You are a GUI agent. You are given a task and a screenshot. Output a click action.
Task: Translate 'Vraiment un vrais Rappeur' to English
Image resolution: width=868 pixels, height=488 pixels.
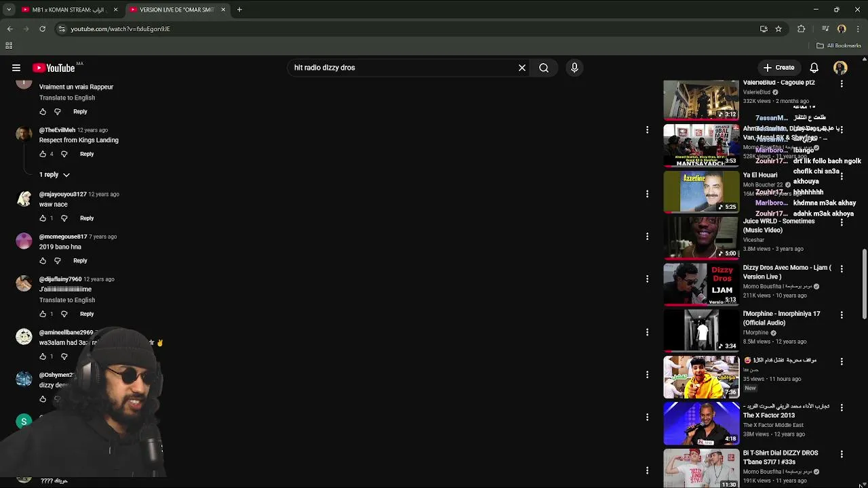[x=67, y=98]
